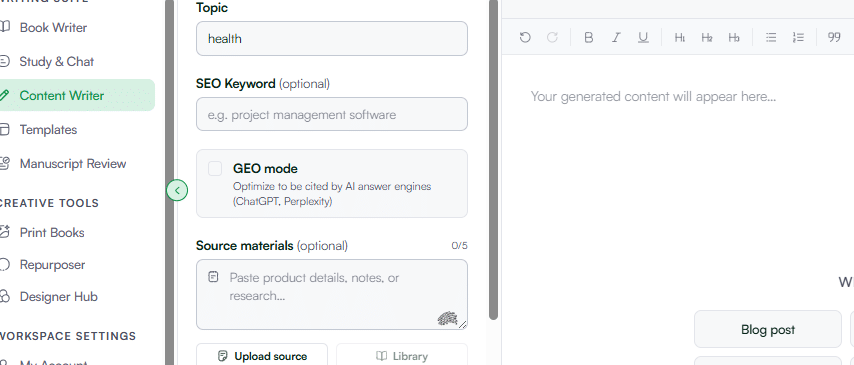Insert a blockquote

point(834,38)
